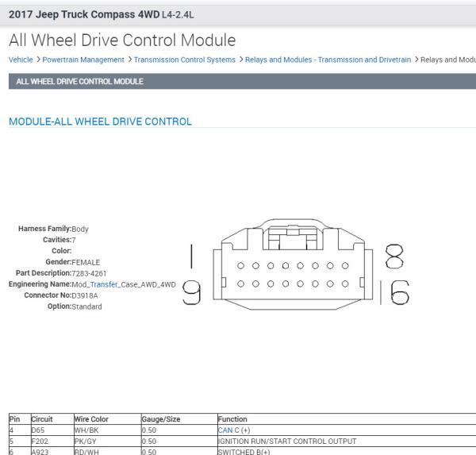Image resolution: width=476 pixels, height=455 pixels.
Task: Click the Option value Standard
Action: [86, 307]
